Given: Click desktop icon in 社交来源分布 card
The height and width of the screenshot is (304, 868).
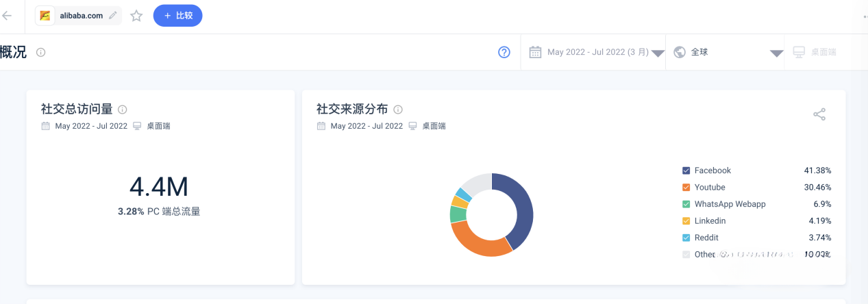Looking at the screenshot, I should pyautogui.click(x=412, y=126).
